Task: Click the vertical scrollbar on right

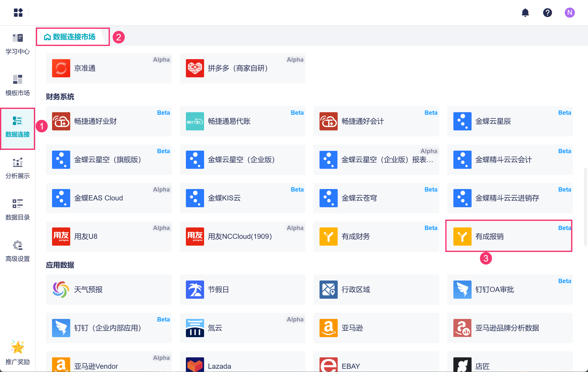Action: [x=585, y=206]
